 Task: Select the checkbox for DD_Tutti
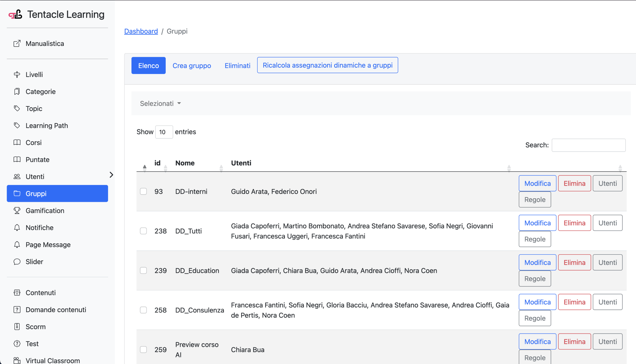pos(143,231)
